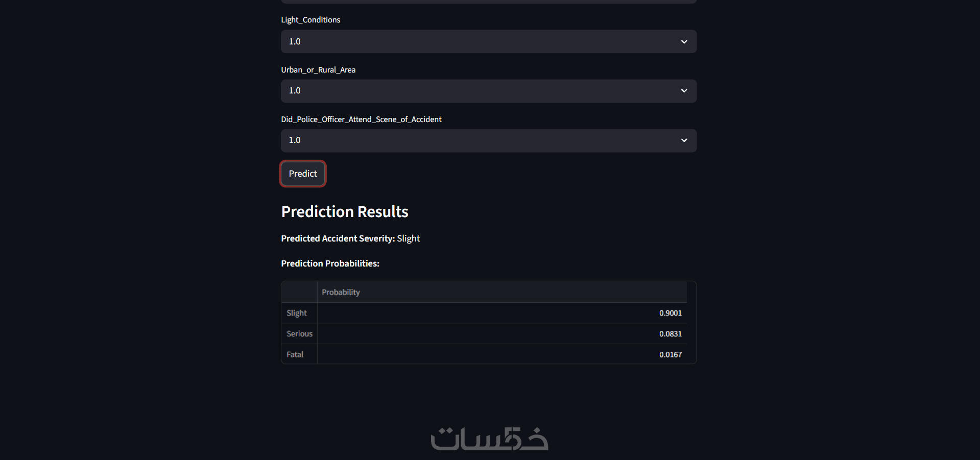Click the 1.0 value in Urban_or_Rural_Area select box
This screenshot has height=460, width=980.
pos(295,91)
